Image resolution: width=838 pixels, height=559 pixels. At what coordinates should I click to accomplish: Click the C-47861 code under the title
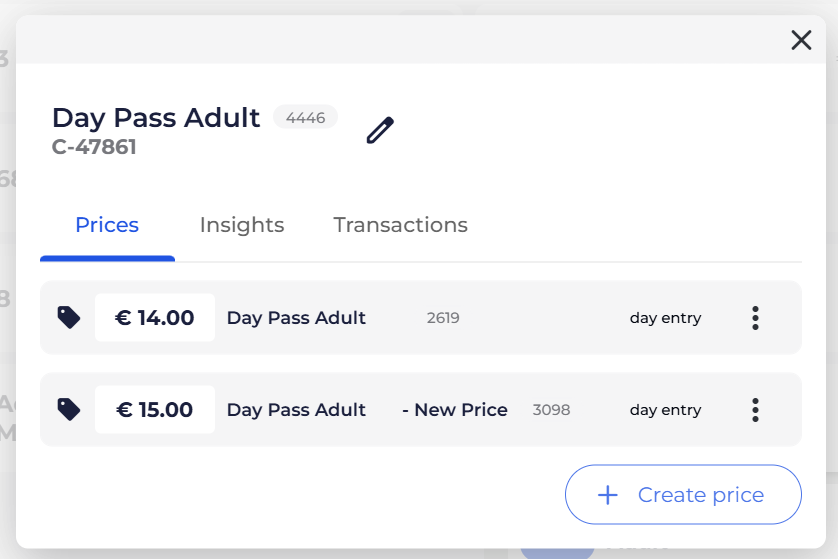pyautogui.click(x=94, y=147)
